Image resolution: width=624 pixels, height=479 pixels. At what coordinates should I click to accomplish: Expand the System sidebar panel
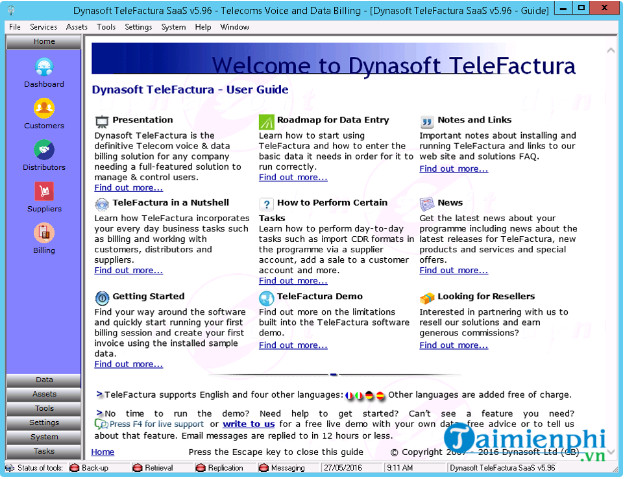pyautogui.click(x=44, y=437)
